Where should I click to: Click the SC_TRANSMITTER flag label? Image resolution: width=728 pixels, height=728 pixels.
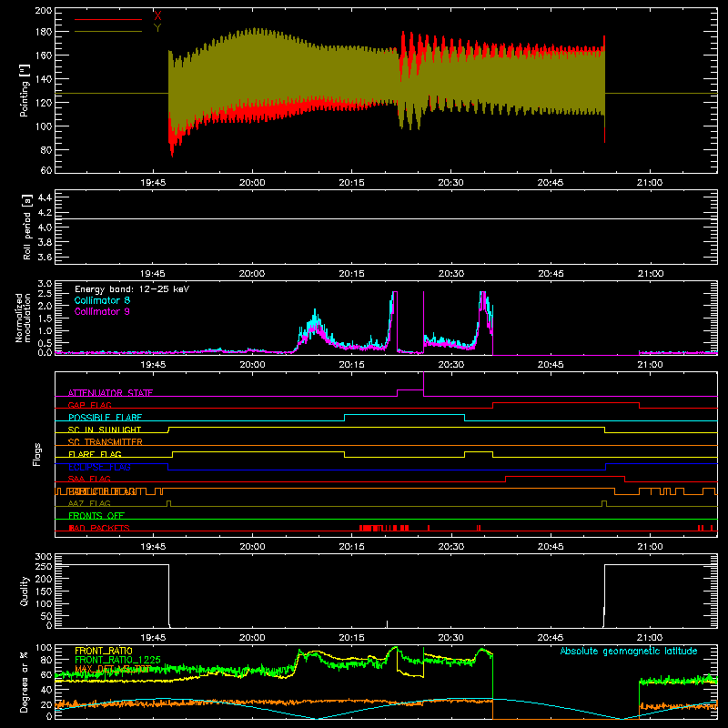coord(106,442)
